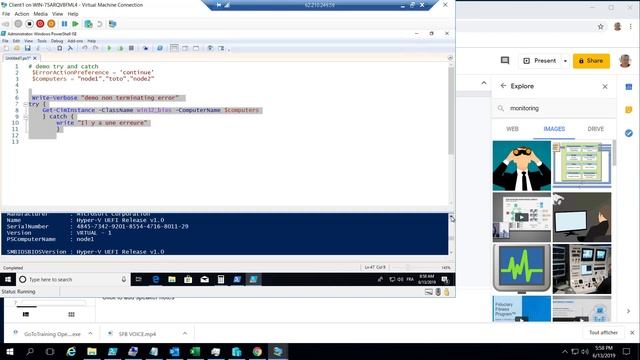Open the comments icon in Slides
Screen dimensions: 640x360
coord(505,60)
